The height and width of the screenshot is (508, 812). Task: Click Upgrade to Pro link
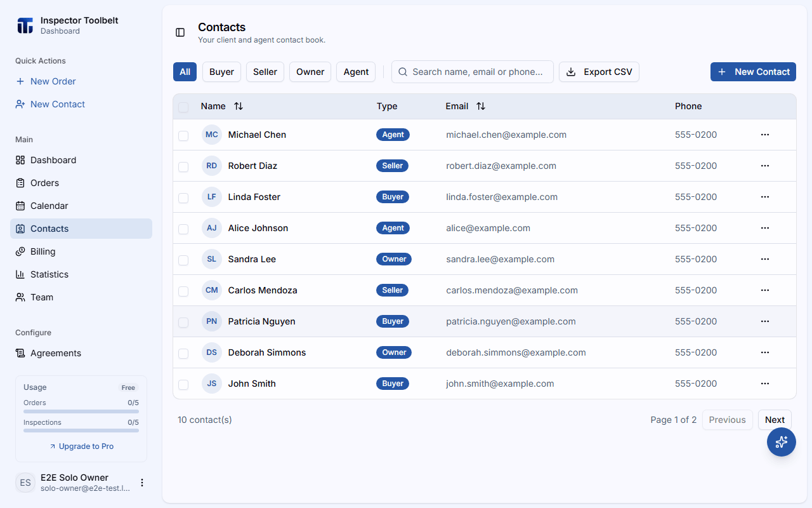[x=81, y=446]
